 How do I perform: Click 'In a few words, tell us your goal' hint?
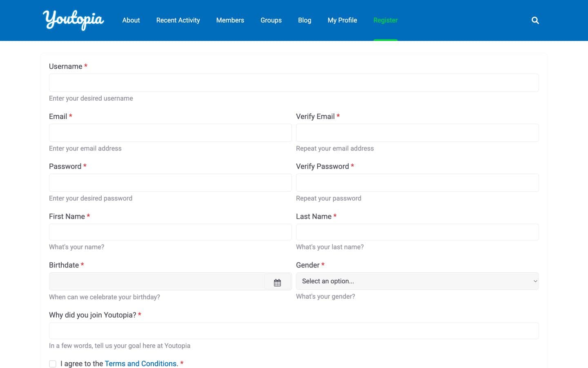(120, 346)
